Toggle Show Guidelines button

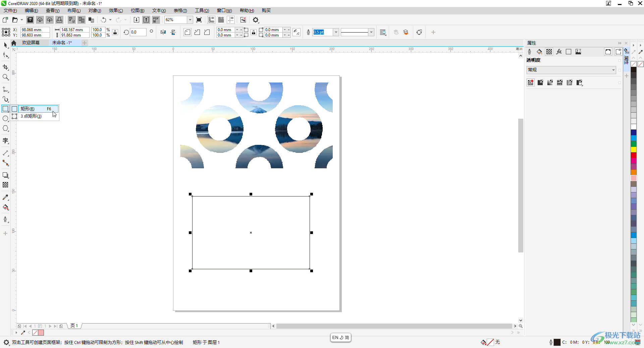tap(231, 20)
